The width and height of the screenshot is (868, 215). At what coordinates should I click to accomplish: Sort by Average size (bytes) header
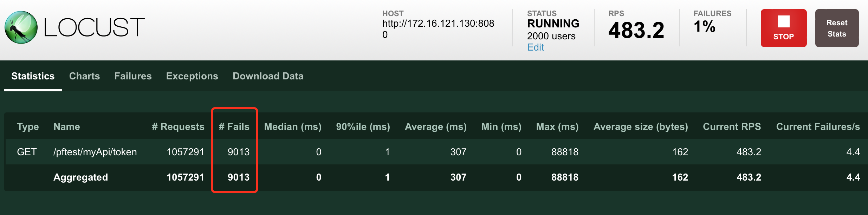point(641,127)
